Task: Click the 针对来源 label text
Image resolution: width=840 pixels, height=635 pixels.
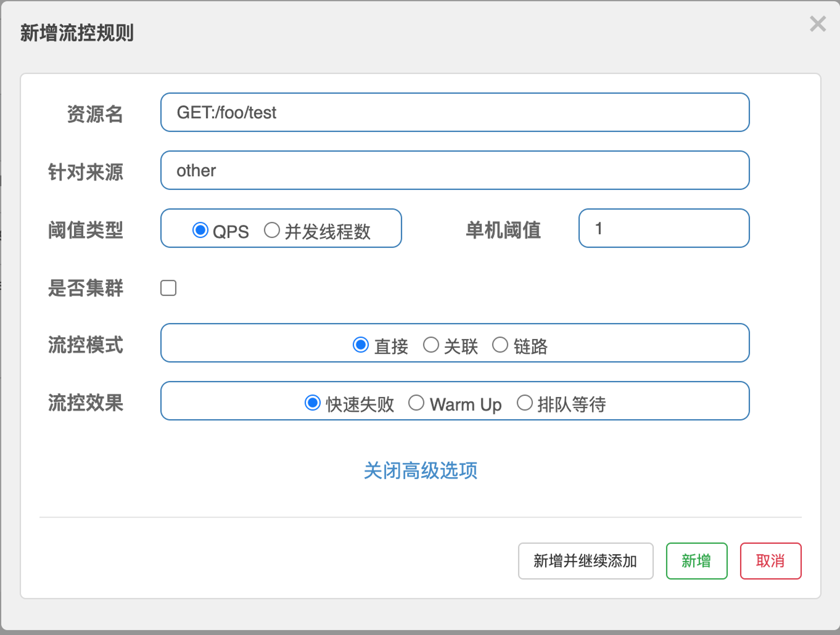Action: [86, 172]
